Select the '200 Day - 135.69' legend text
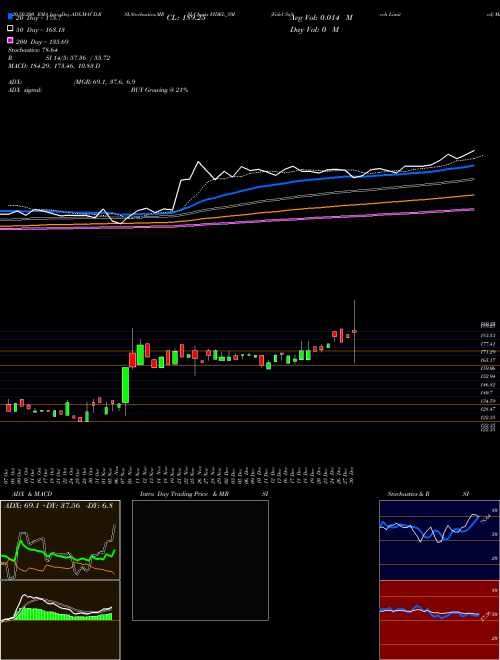Viewport: 500px width, 660px height. tap(42, 42)
